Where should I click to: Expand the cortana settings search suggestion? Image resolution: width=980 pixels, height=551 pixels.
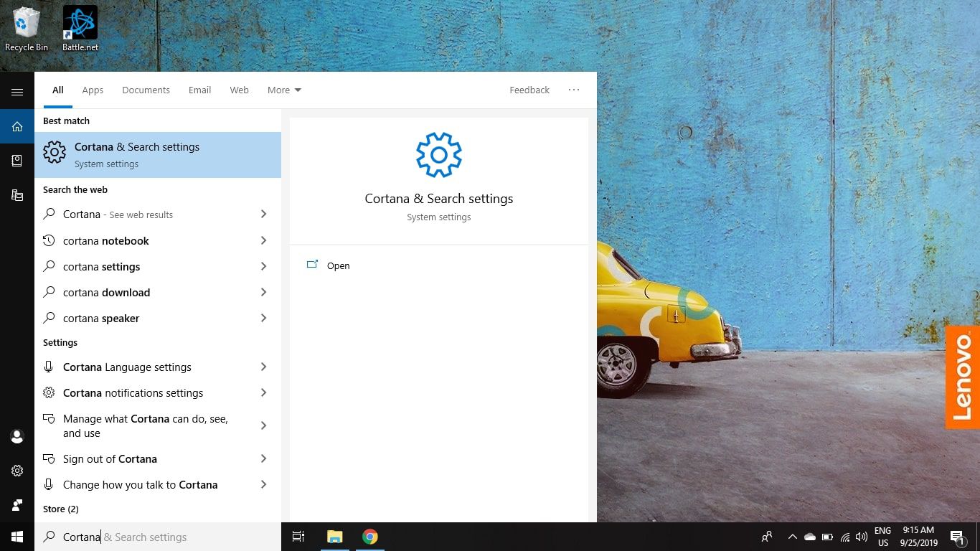coord(263,266)
